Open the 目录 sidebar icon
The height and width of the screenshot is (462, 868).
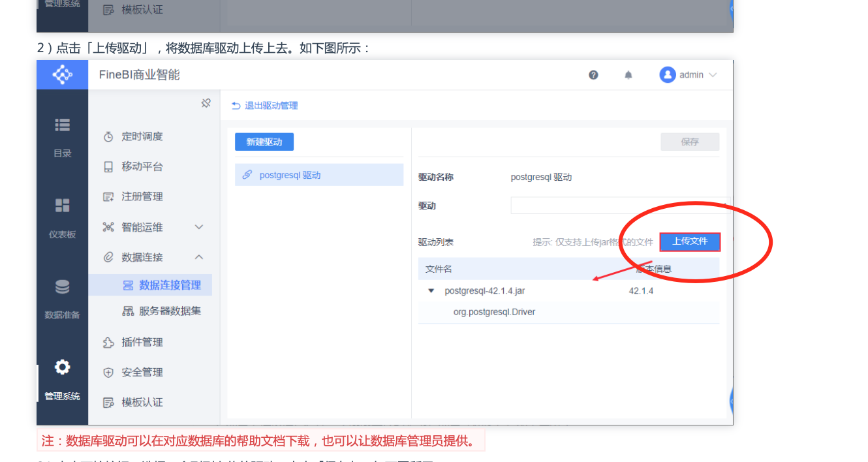point(62,125)
